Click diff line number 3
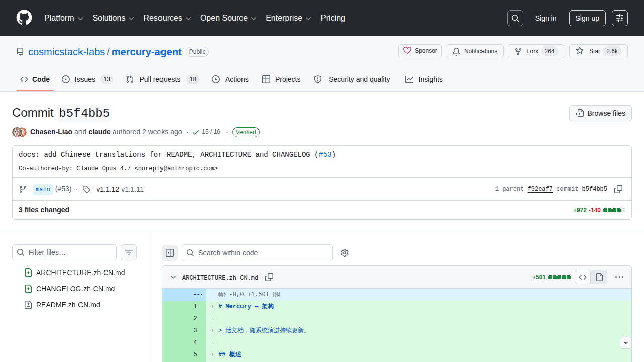Screen dimensions: 644x362 pyautogui.click(x=195, y=330)
